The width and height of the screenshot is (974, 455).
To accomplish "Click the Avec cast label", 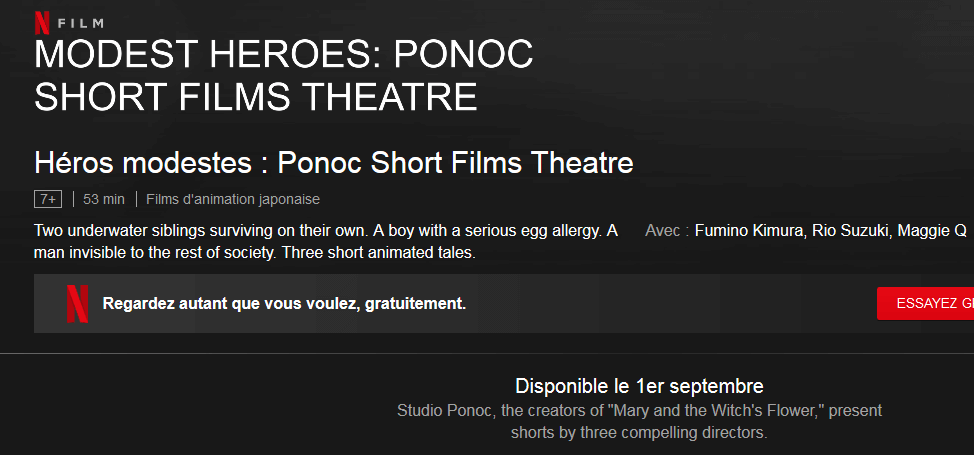I will click(x=667, y=231).
